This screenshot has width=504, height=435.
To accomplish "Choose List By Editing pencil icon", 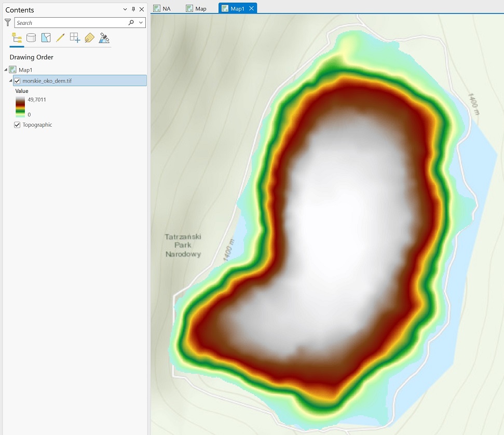I will (60, 38).
